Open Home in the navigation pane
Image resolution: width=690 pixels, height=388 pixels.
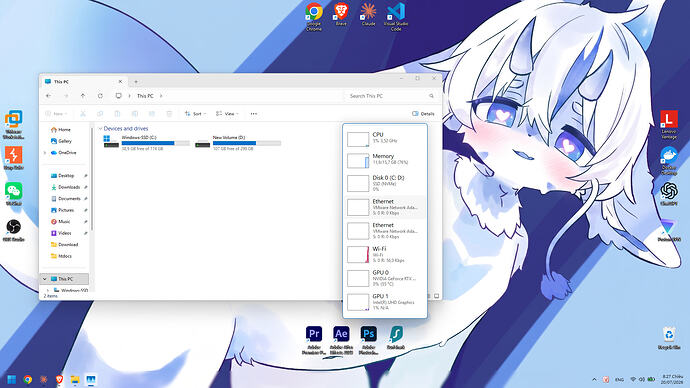click(65, 129)
